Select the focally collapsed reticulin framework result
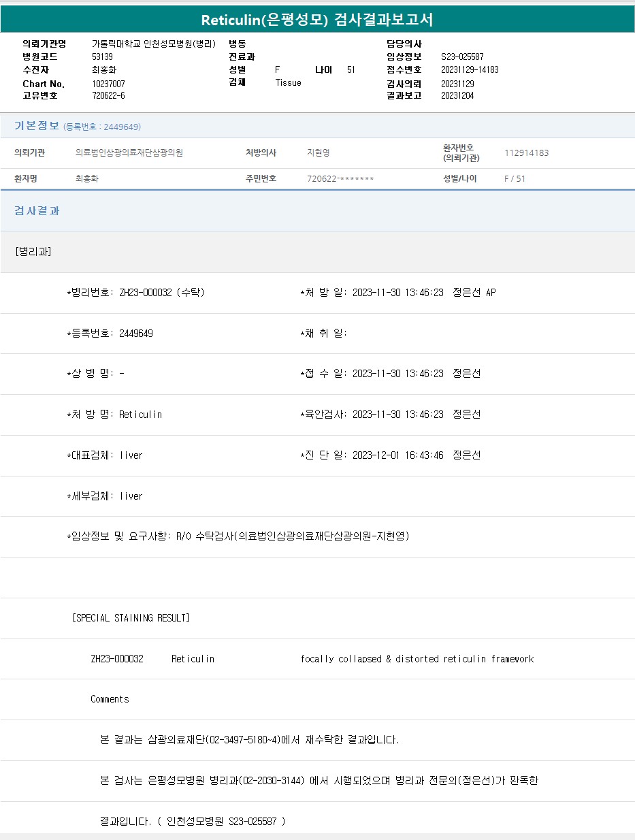Viewport: 635px width, 840px height. tap(417, 659)
